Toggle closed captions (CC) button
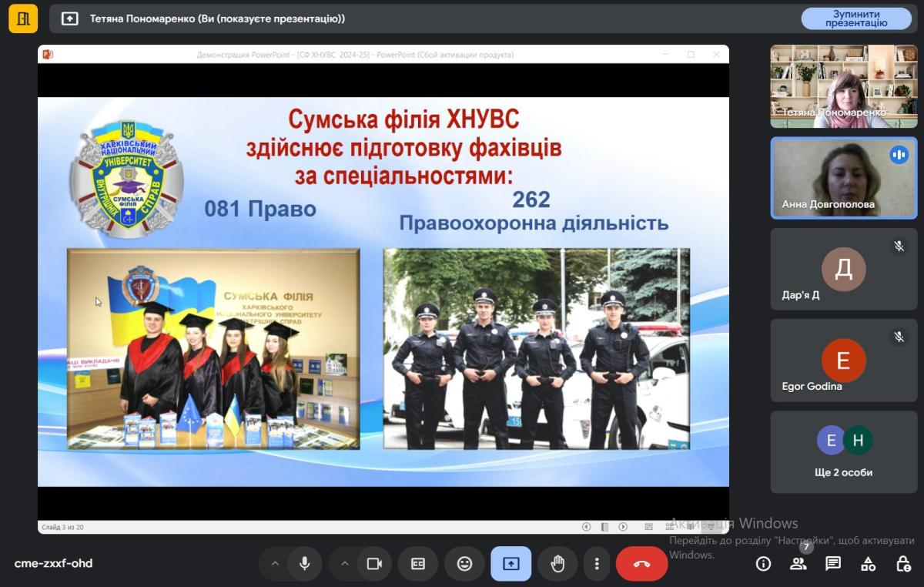Viewport: 924px width, 587px height. pos(418,563)
